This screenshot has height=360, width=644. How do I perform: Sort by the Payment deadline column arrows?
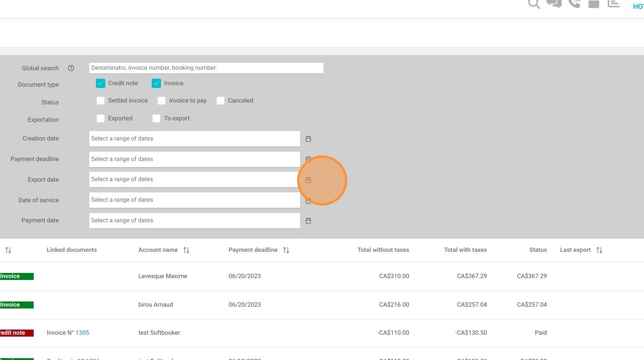286,250
